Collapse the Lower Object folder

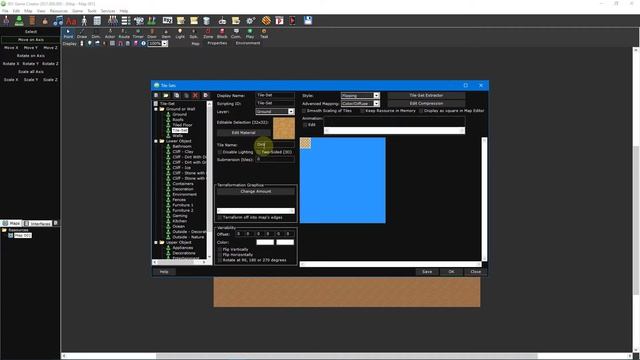click(x=156, y=141)
